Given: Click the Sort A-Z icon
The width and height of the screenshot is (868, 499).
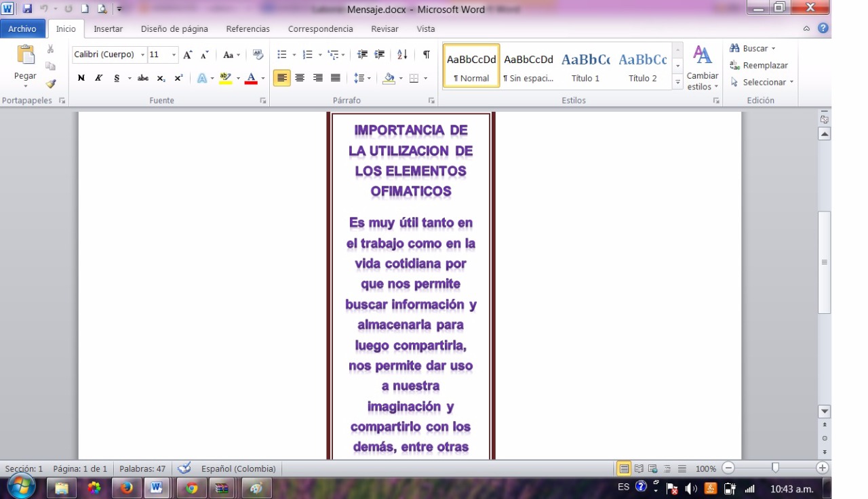Looking at the screenshot, I should pos(402,55).
